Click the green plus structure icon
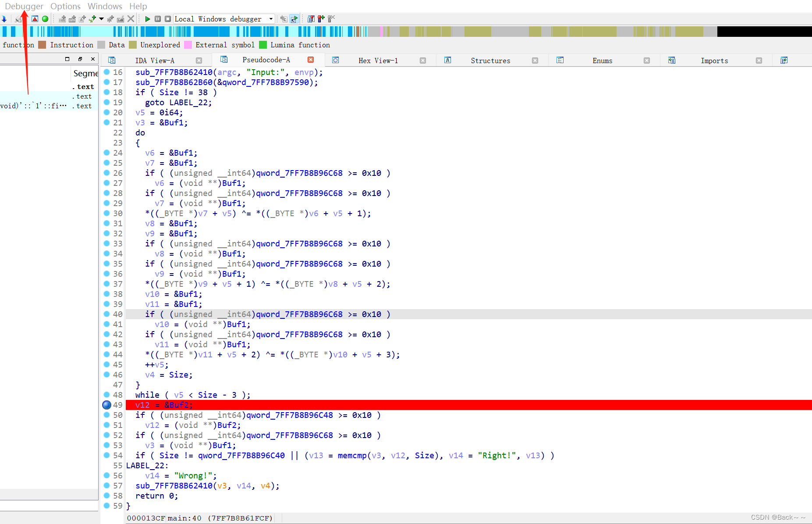This screenshot has width=812, height=524. [x=92, y=19]
